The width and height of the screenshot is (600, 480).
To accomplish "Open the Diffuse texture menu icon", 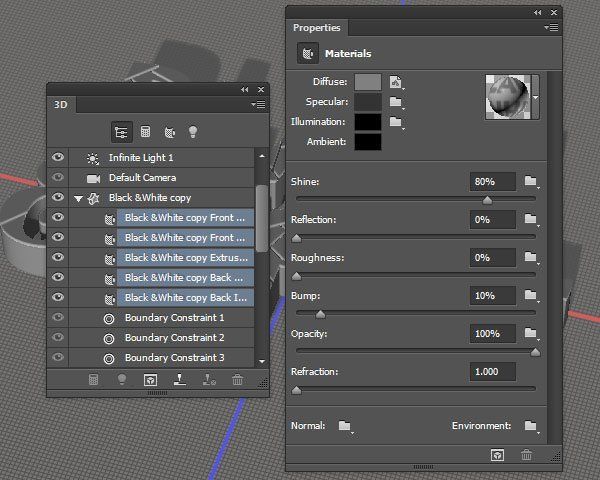I will click(x=396, y=82).
